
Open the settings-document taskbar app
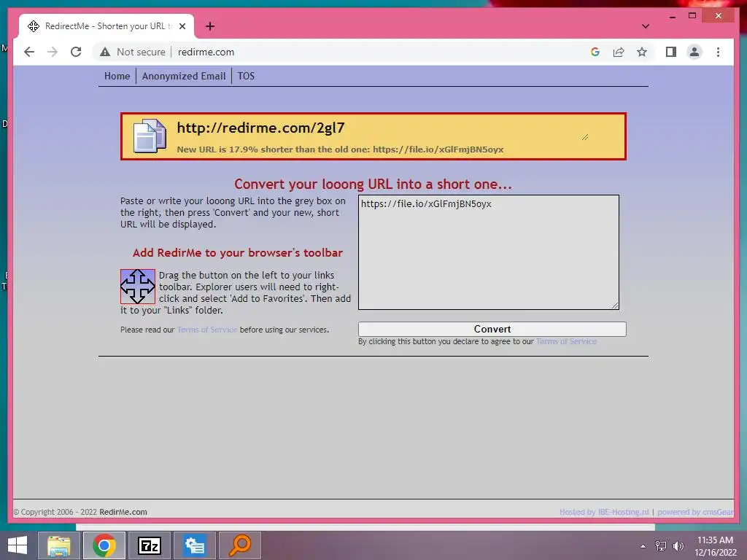[x=195, y=545]
